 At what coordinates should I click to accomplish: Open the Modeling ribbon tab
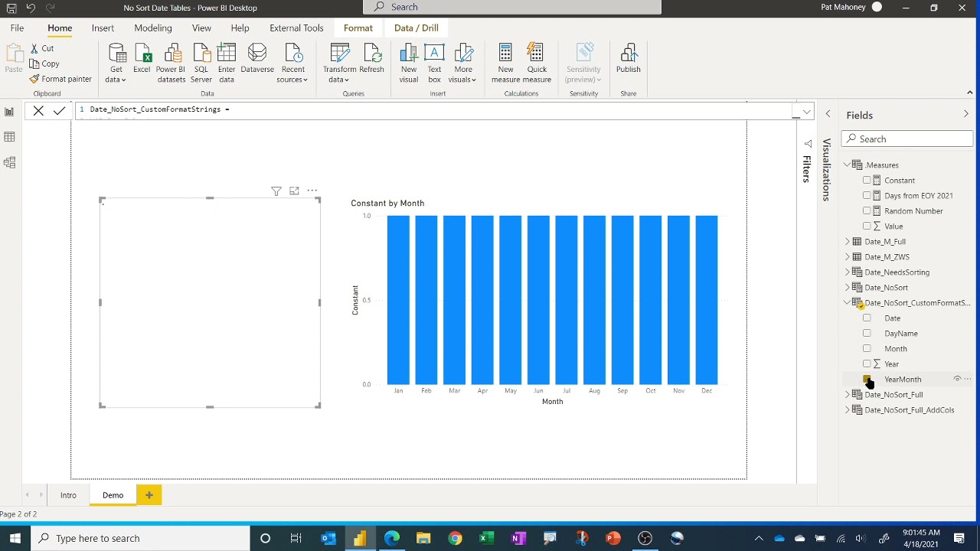153,28
